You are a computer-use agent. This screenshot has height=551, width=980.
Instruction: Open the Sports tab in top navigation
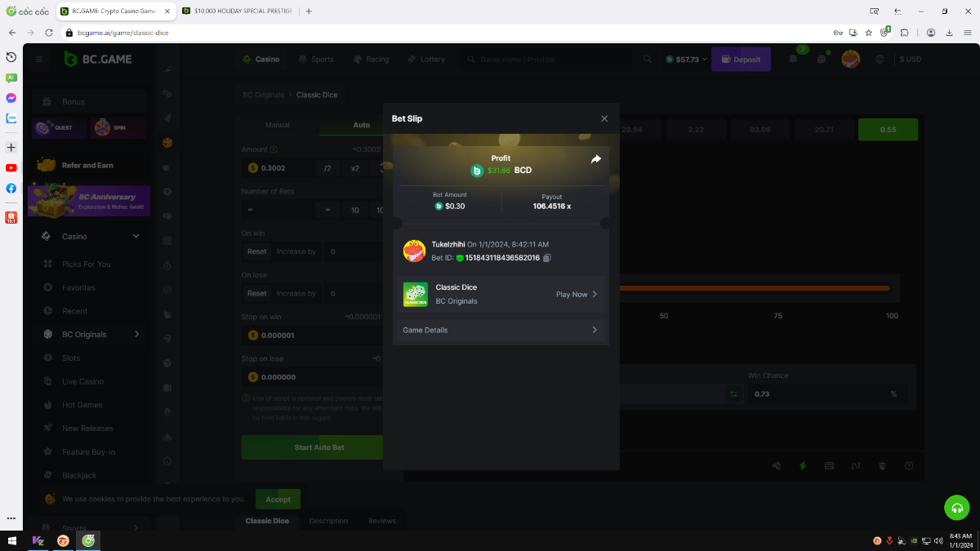(x=316, y=60)
